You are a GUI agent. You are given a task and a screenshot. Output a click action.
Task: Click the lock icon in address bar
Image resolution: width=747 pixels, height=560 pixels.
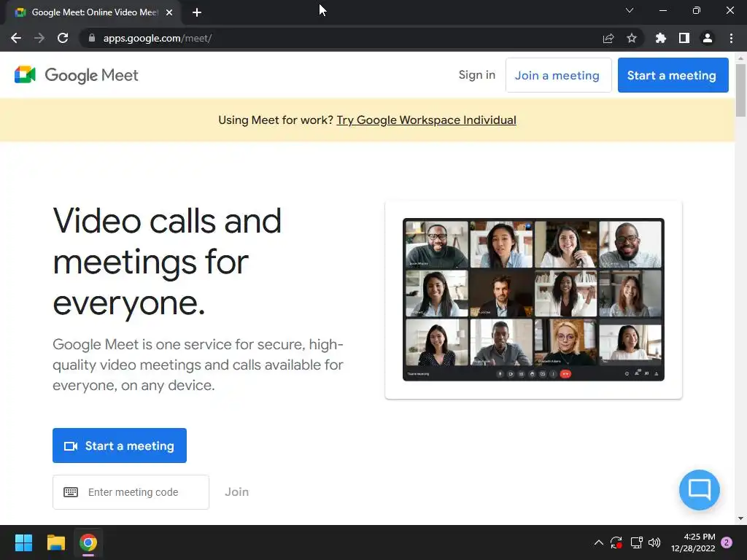(x=92, y=38)
